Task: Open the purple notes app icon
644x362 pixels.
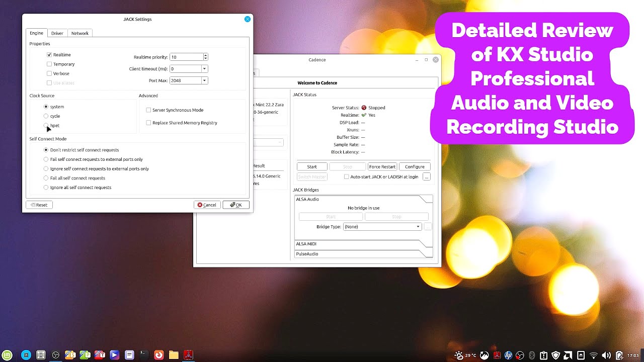Action: (129, 355)
